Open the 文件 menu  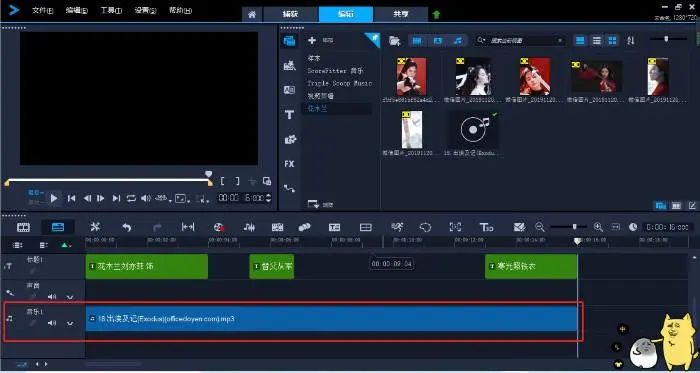coord(42,10)
